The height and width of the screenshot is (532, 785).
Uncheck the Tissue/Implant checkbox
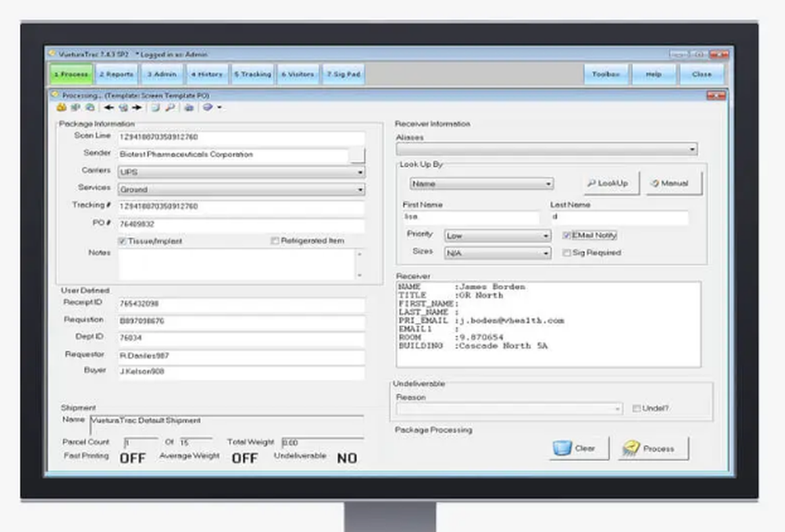tap(122, 241)
